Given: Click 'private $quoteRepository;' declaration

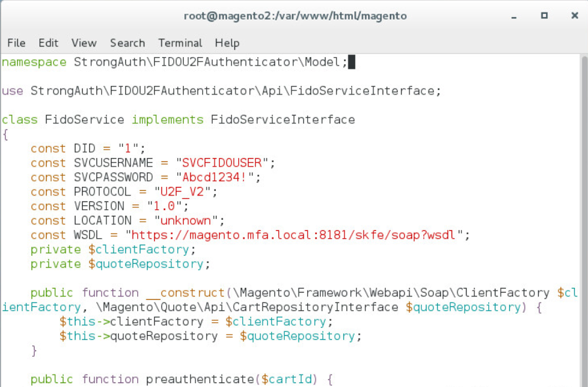Looking at the screenshot, I should click(120, 264).
